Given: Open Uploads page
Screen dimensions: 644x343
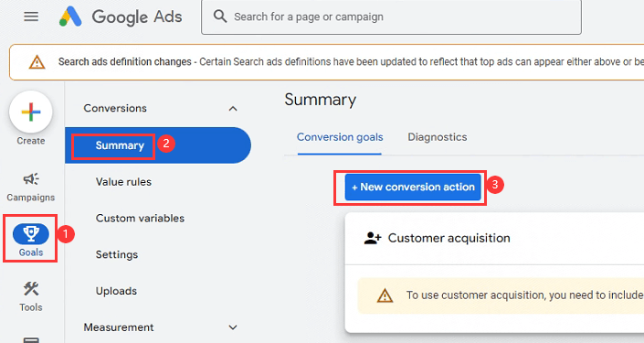Looking at the screenshot, I should coord(116,291).
